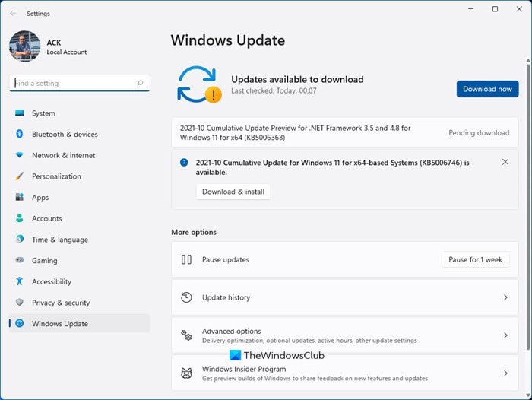
Task: Click the Windows Insider Program label
Action: click(x=244, y=369)
